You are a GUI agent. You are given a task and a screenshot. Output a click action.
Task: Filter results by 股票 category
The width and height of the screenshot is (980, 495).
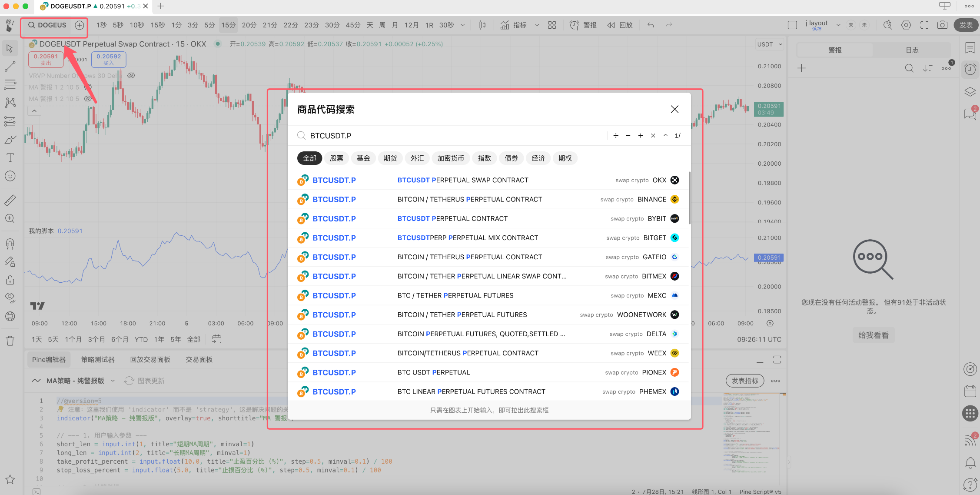(336, 158)
